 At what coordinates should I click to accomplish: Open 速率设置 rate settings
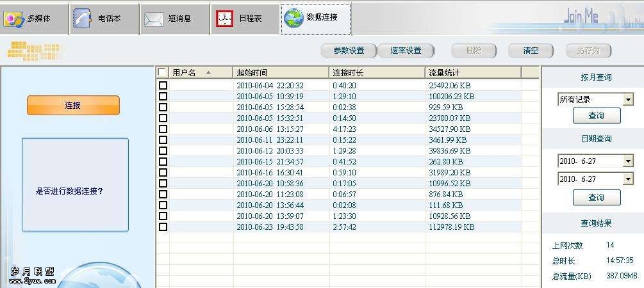click(406, 51)
